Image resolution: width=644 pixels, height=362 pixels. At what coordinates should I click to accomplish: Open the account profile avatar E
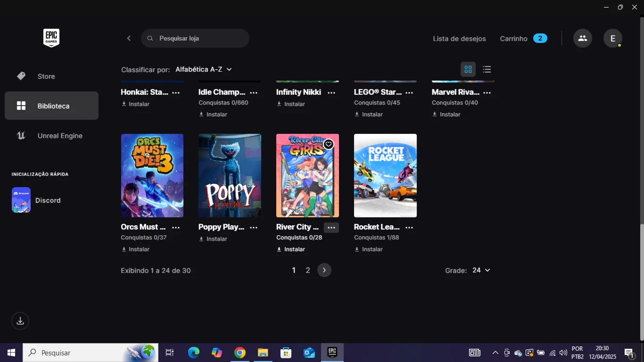[613, 38]
